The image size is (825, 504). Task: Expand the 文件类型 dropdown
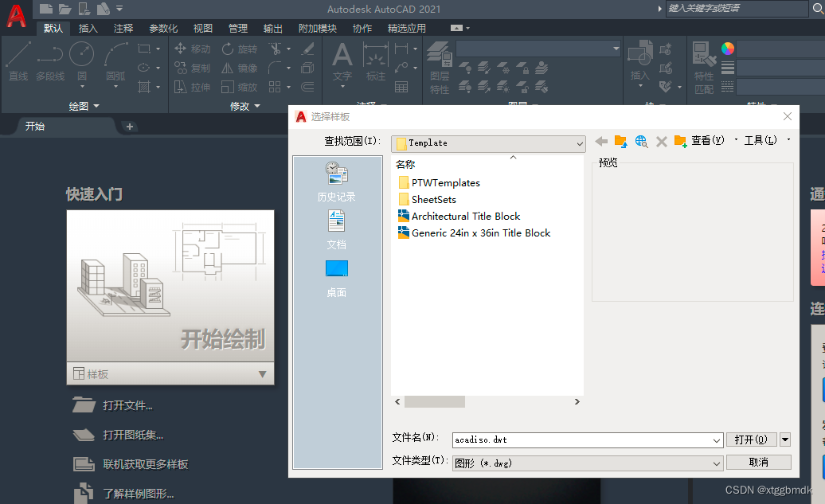pyautogui.click(x=717, y=463)
